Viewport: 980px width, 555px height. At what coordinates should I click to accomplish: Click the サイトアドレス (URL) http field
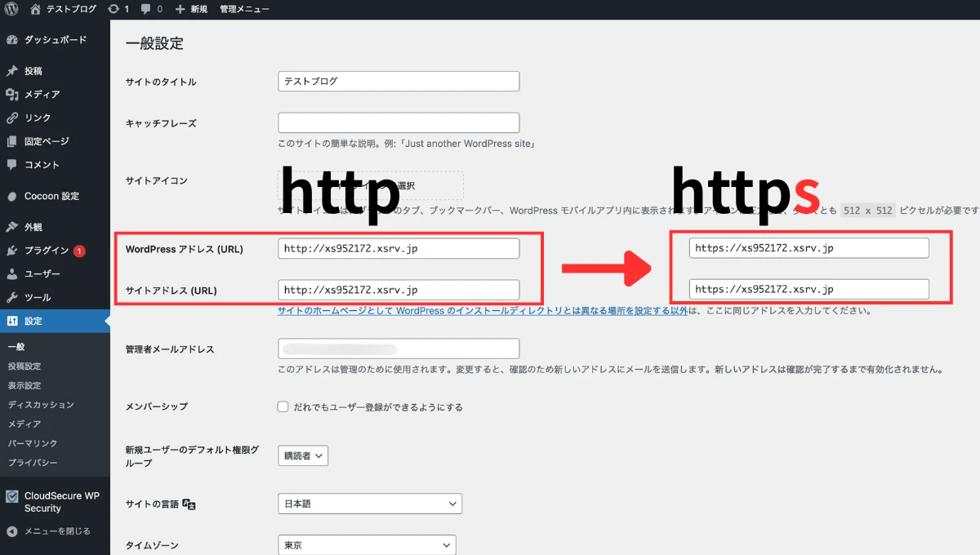point(399,290)
